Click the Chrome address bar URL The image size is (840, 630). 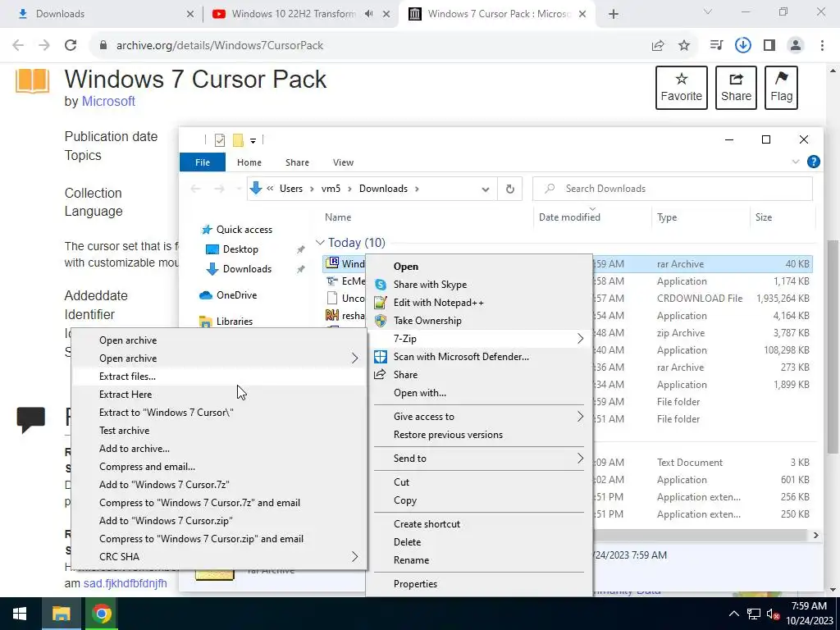(220, 46)
